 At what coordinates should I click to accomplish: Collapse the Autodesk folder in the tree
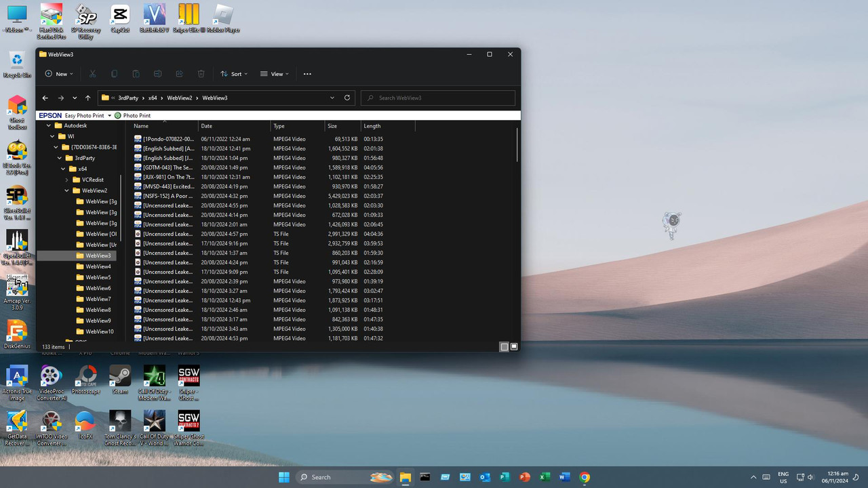pyautogui.click(x=49, y=125)
